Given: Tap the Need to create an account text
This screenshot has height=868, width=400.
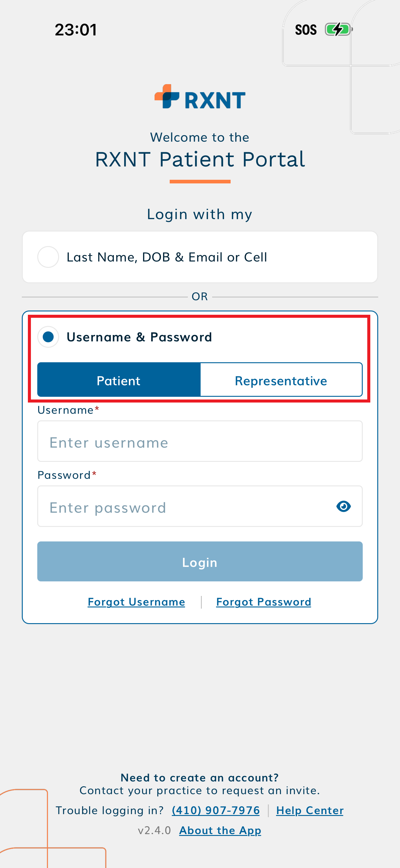Looking at the screenshot, I should click(x=200, y=778).
